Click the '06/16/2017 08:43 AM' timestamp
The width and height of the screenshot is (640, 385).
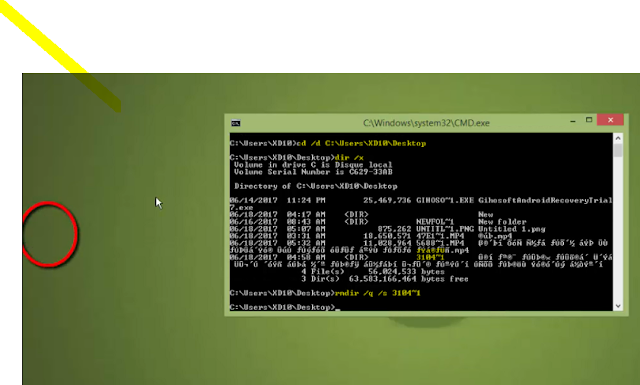tap(278, 222)
